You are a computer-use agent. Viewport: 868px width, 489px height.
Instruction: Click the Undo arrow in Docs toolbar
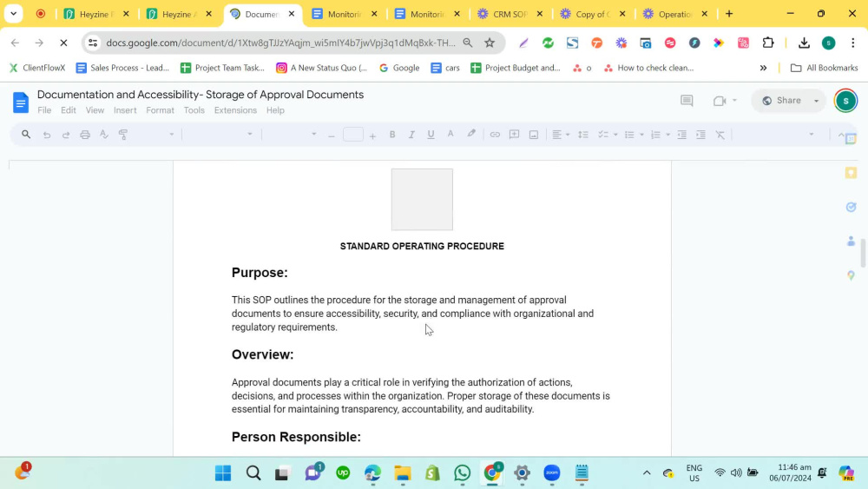47,135
